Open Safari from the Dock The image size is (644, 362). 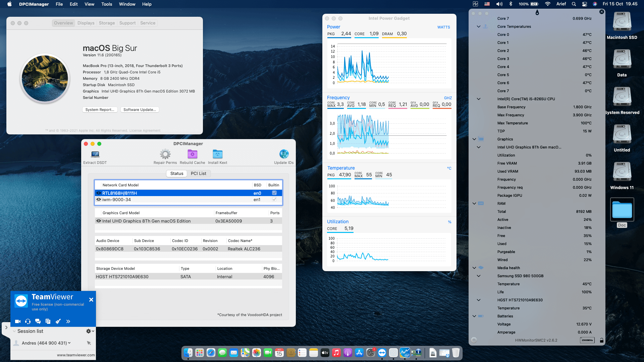tap(211, 353)
